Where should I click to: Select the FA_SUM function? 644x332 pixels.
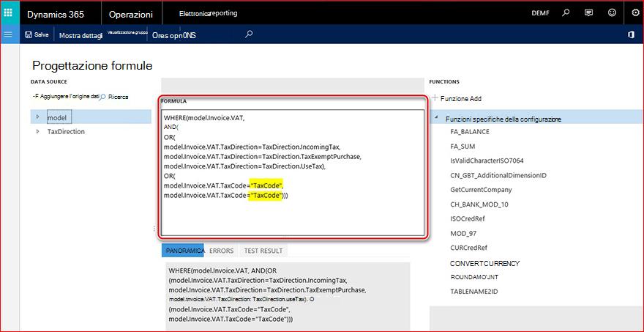(x=463, y=147)
